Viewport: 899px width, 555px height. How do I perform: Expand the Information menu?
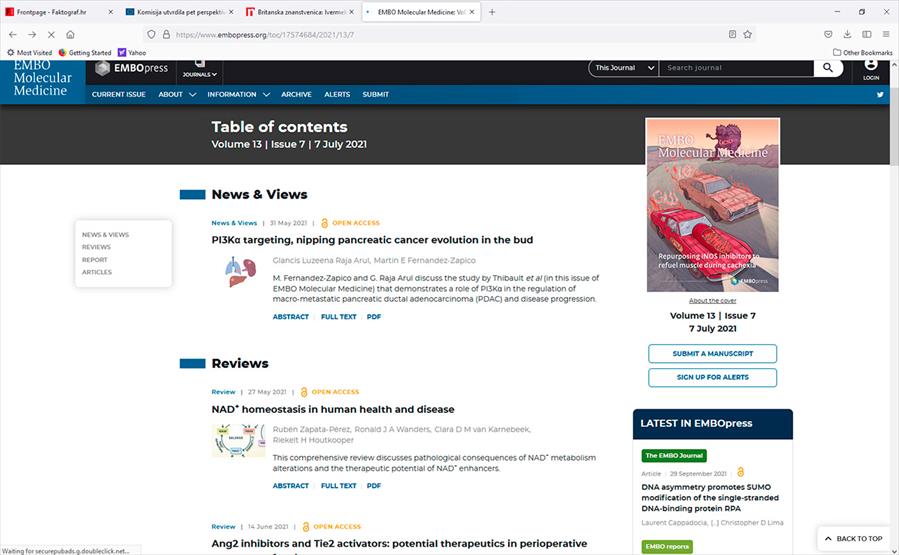pos(236,95)
